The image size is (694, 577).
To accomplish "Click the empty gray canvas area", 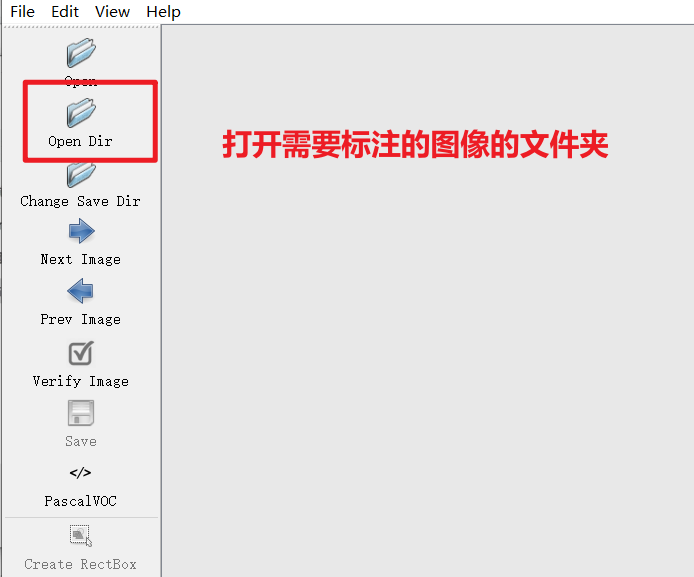I will coord(428,354).
